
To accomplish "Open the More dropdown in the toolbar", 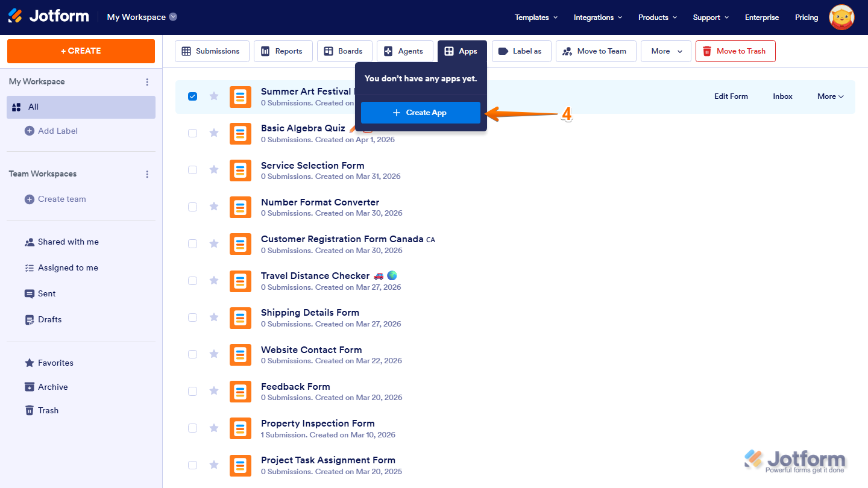I will 665,51.
